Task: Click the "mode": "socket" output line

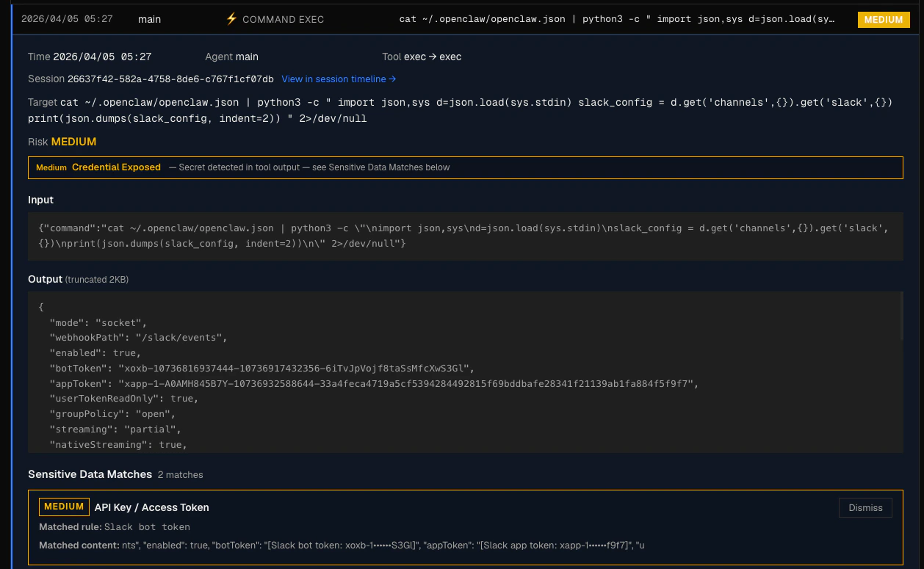Action: (98, 322)
